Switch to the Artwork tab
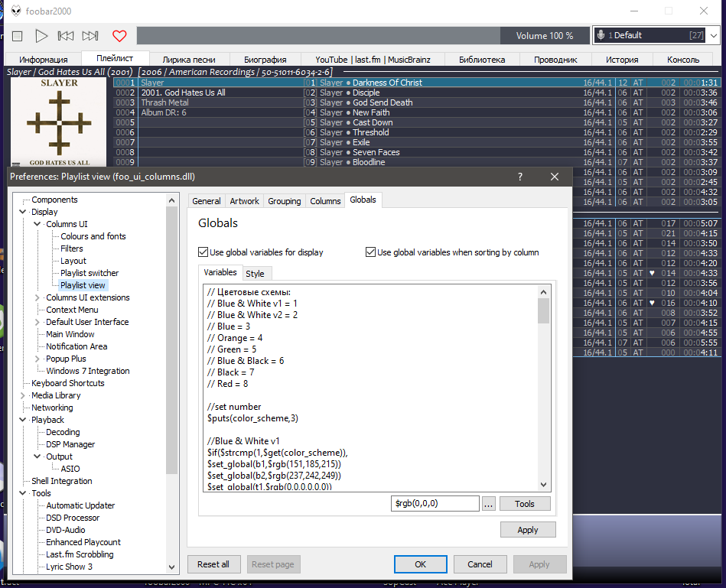The height and width of the screenshot is (588, 726). tap(245, 201)
